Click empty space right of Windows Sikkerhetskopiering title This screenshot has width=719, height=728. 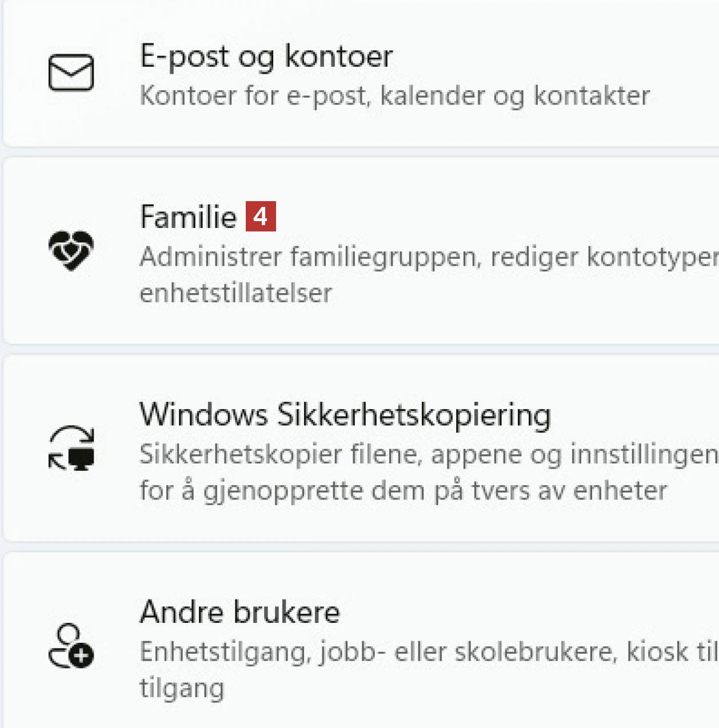pyautogui.click(x=629, y=415)
